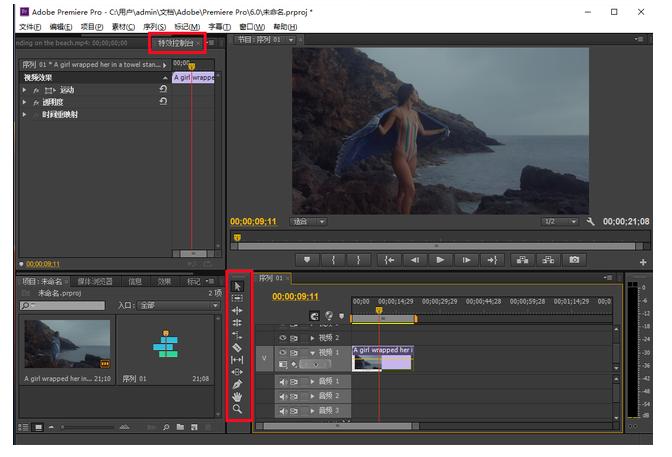Toggle the eye visibility for 视频 2 track
This screenshot has height=457, width=672.
[x=283, y=338]
